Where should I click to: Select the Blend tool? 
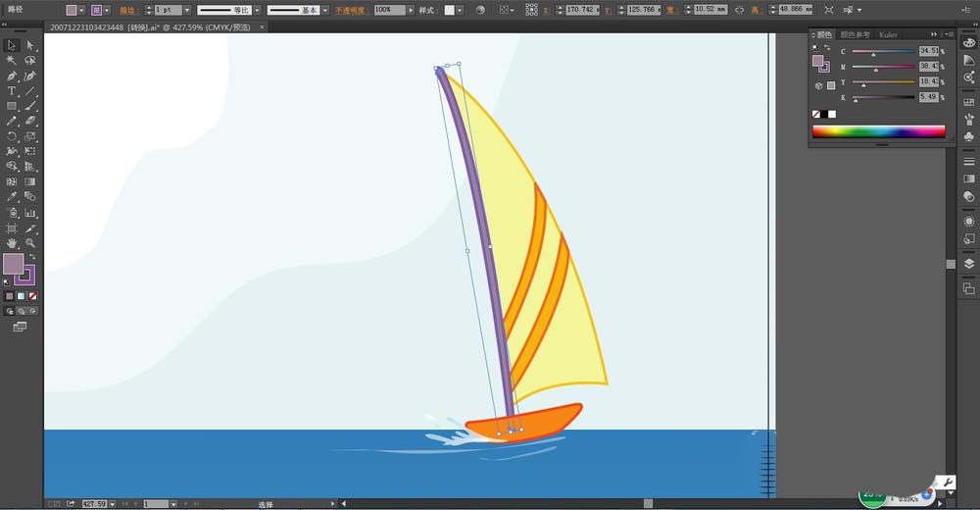tap(30, 196)
